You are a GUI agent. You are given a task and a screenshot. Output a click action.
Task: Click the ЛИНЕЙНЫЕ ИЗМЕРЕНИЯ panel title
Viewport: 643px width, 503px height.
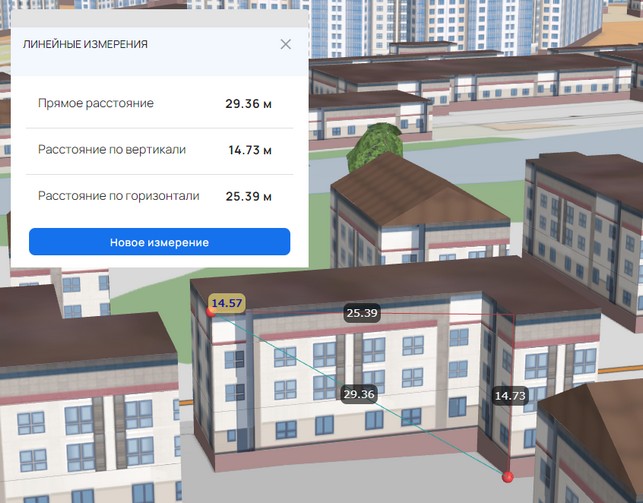pyautogui.click(x=86, y=45)
